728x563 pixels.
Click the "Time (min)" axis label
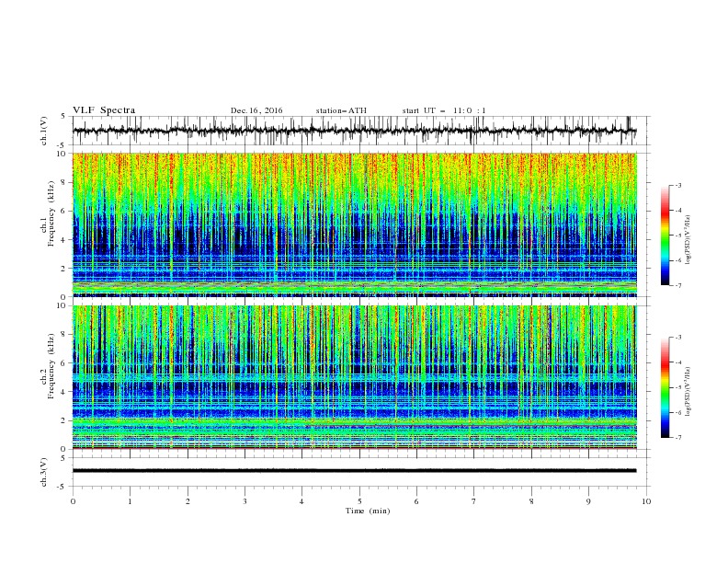point(368,511)
